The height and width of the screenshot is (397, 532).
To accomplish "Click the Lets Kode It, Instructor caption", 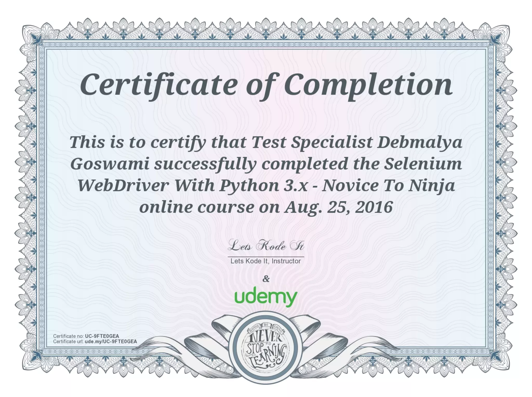I will (x=265, y=261).
